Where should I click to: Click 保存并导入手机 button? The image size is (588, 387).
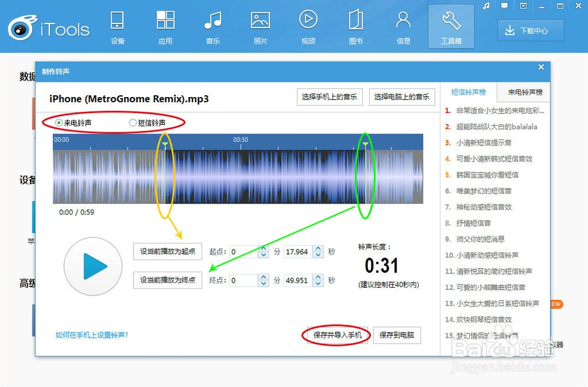(338, 335)
